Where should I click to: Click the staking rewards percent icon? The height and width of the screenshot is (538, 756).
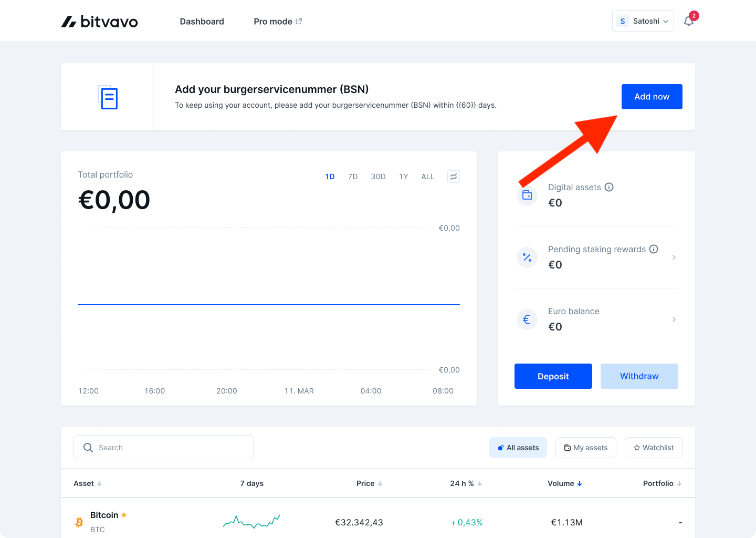tap(527, 257)
